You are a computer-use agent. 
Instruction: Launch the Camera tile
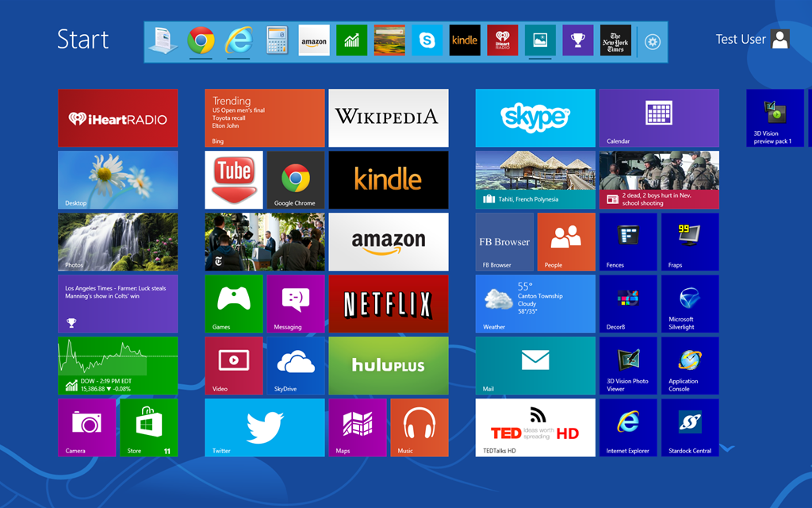click(x=87, y=428)
